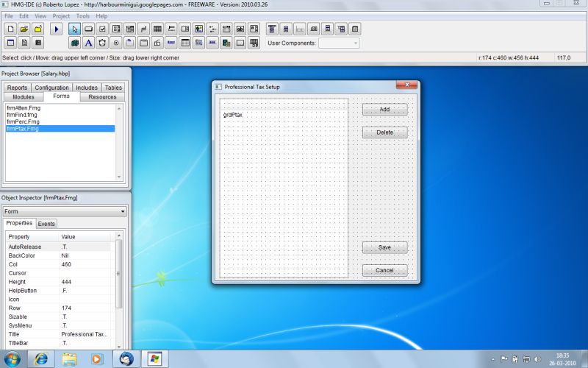Click the New Module document icon
Image resolution: width=588 pixels, height=368 pixels.
point(24,43)
